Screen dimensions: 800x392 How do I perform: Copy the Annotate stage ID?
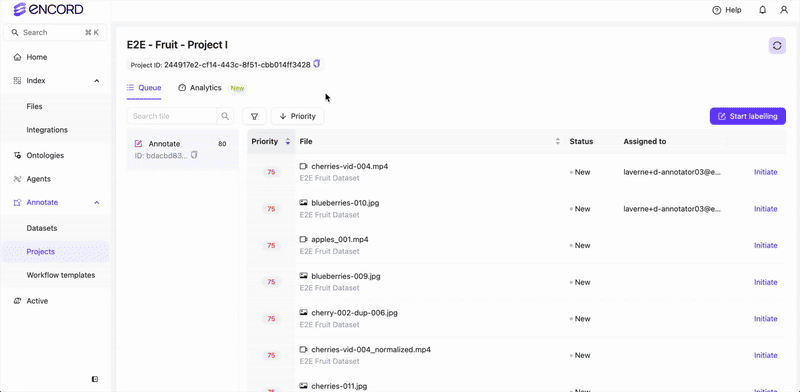coord(194,155)
